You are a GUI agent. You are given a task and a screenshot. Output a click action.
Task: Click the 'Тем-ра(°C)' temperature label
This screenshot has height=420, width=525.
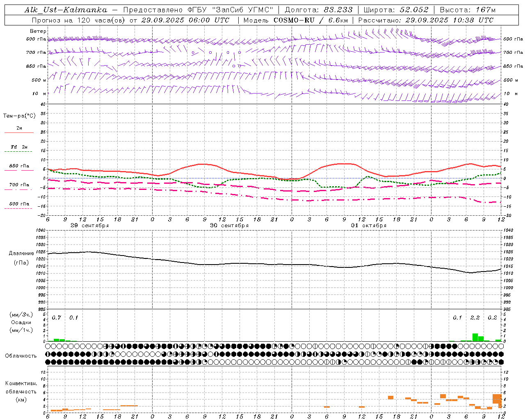(x=19, y=116)
